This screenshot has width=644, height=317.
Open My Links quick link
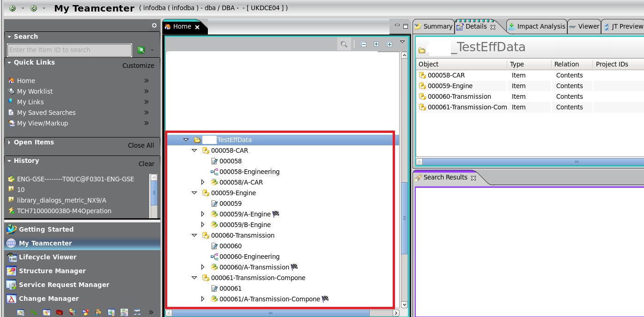coord(30,102)
